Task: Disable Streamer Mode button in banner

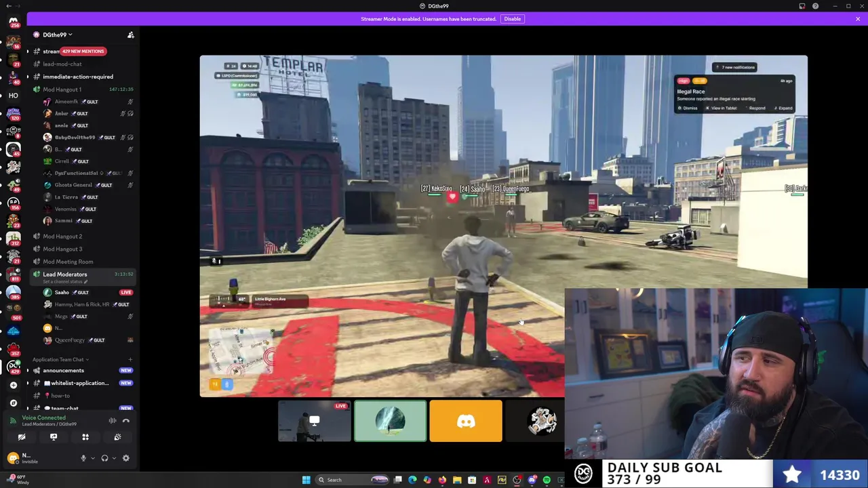Action: (513, 19)
